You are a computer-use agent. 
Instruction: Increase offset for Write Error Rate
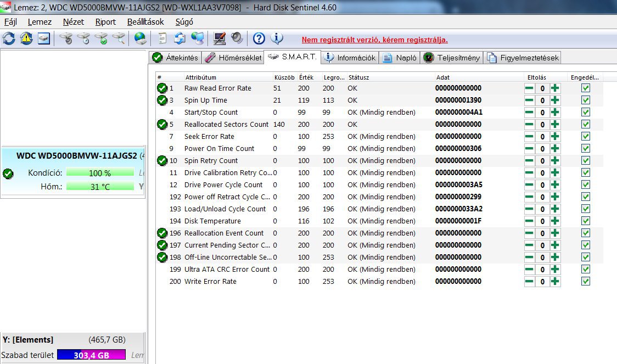click(x=555, y=281)
